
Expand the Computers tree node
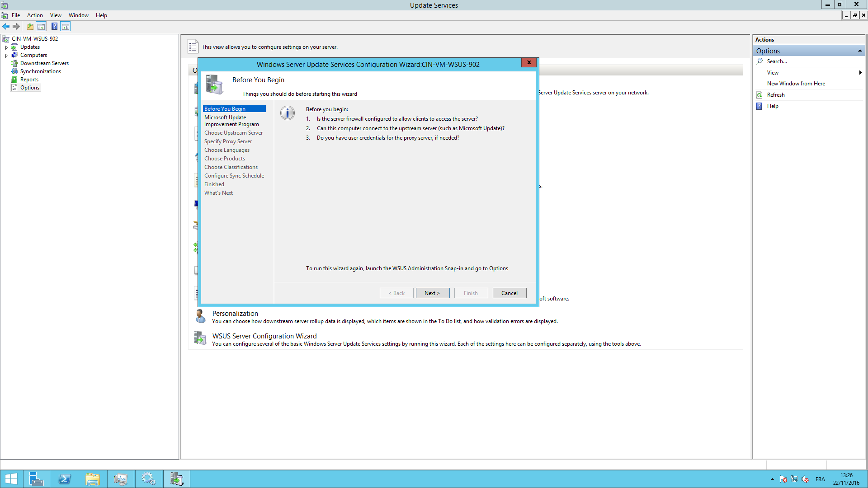click(x=6, y=55)
